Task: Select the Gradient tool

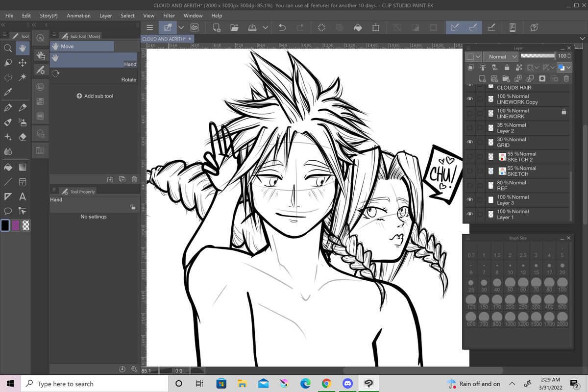Action: click(23, 168)
